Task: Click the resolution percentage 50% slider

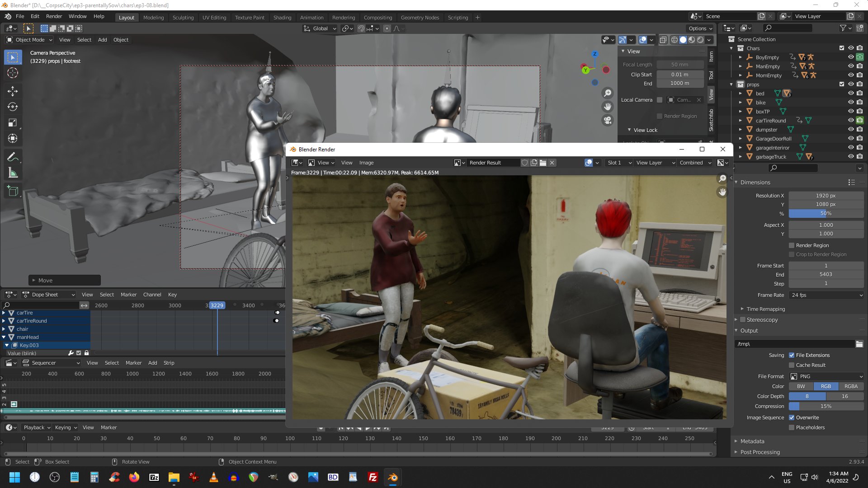Action: click(x=826, y=213)
